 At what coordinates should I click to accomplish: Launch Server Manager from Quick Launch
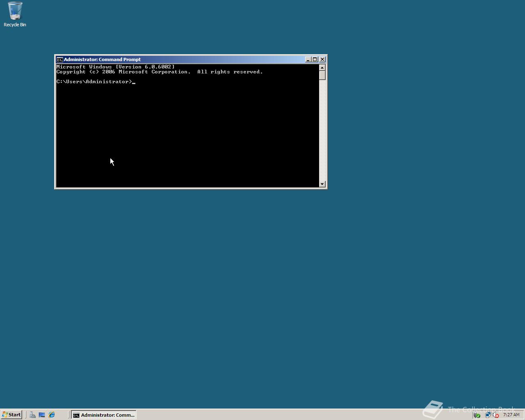[32, 415]
